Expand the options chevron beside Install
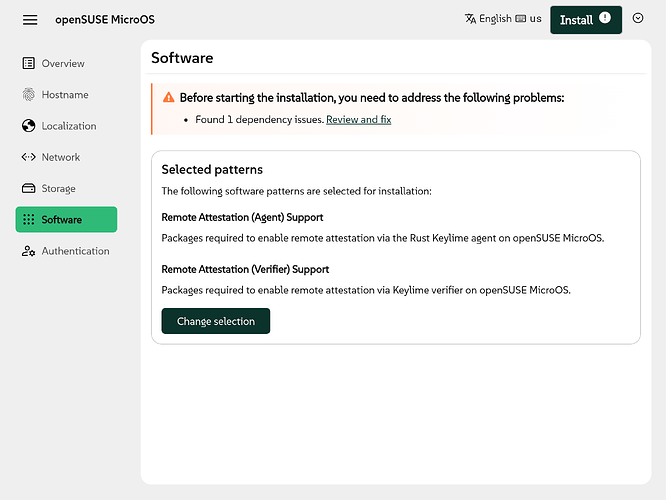666x500 pixels. pyautogui.click(x=638, y=19)
